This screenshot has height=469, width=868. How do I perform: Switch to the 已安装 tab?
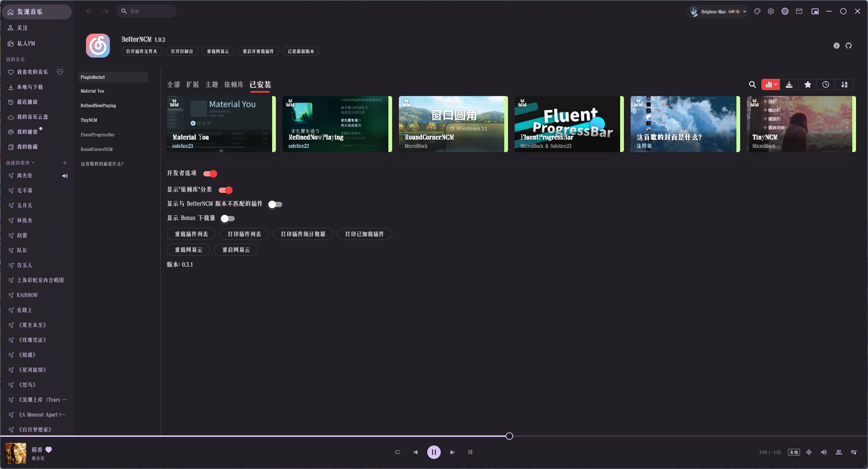point(260,85)
